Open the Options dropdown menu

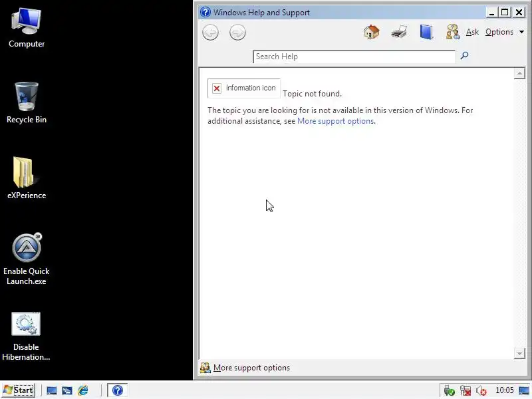point(505,32)
